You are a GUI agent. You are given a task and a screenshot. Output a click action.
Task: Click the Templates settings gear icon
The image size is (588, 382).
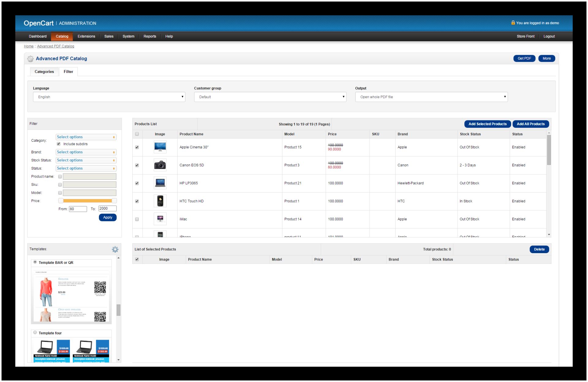pos(115,249)
